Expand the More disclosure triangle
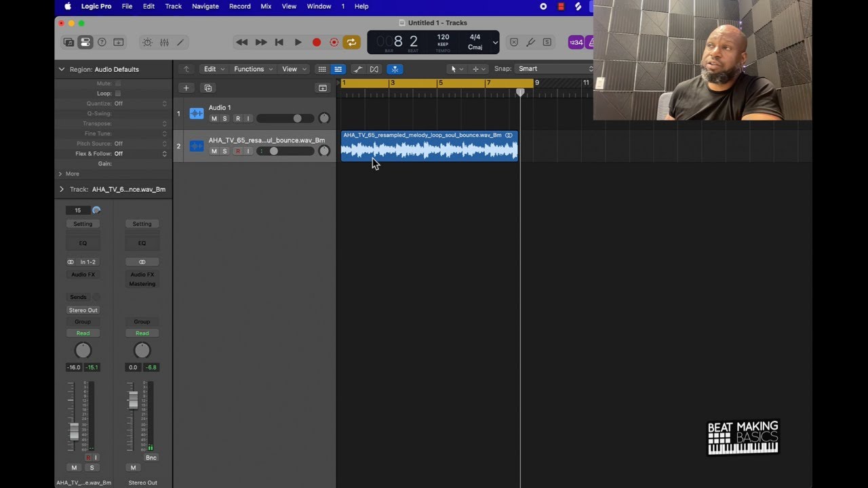This screenshot has width=868, height=488. pos(60,174)
